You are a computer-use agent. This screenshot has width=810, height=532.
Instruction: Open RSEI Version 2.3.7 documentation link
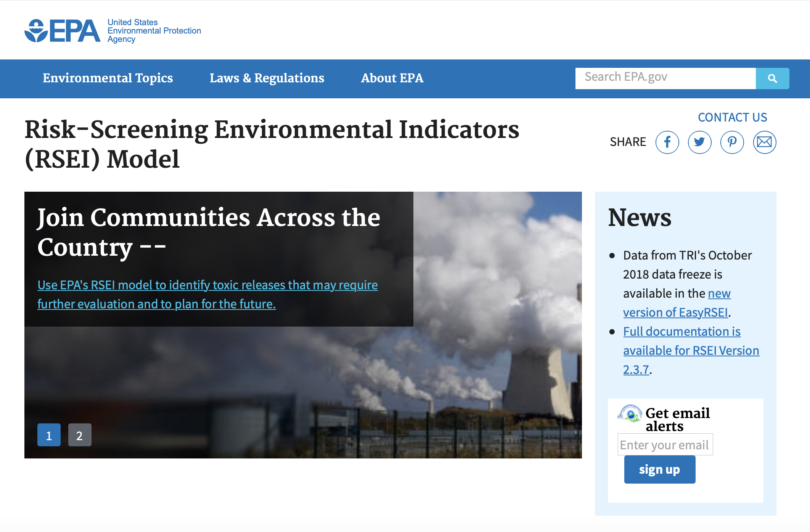(x=690, y=350)
